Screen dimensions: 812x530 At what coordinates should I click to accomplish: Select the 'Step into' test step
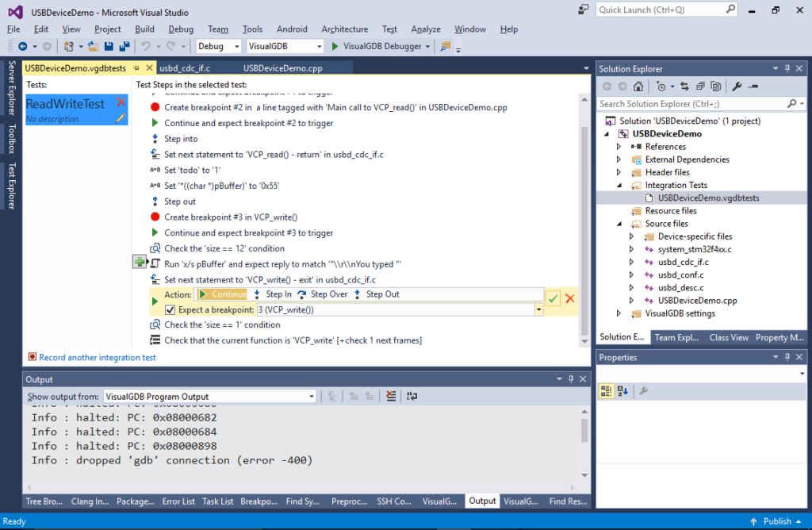pos(181,139)
